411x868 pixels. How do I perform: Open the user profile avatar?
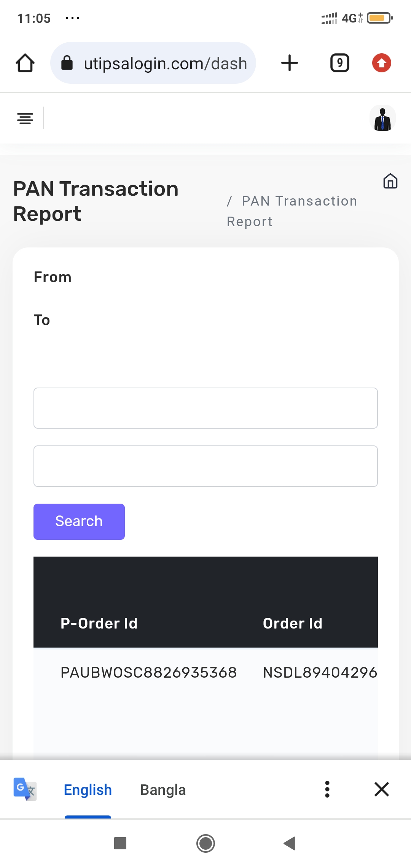pos(382,118)
